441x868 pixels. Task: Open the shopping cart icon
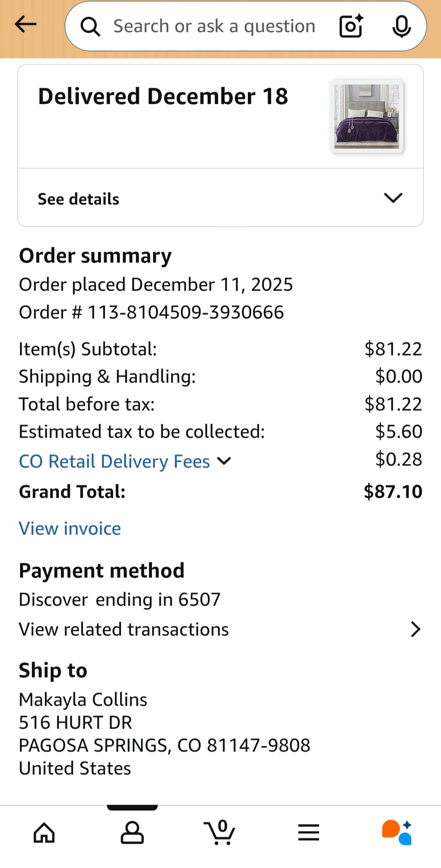(x=220, y=832)
